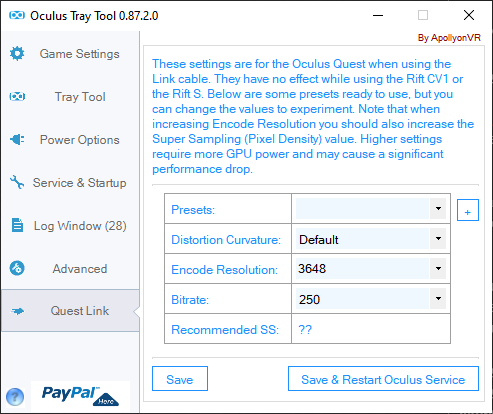Click the Service & Startup wrench icon

(17, 182)
